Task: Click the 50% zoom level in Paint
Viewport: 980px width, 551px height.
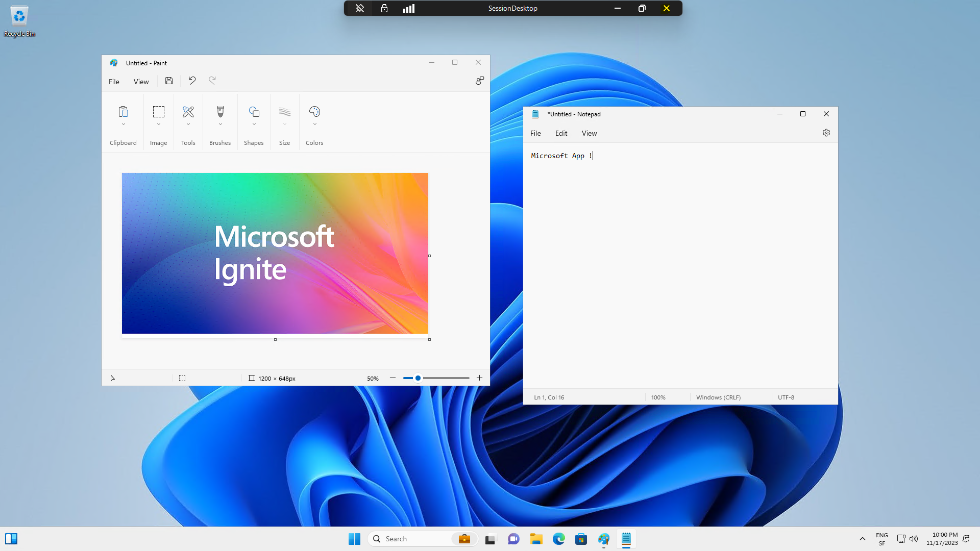Action: (373, 379)
